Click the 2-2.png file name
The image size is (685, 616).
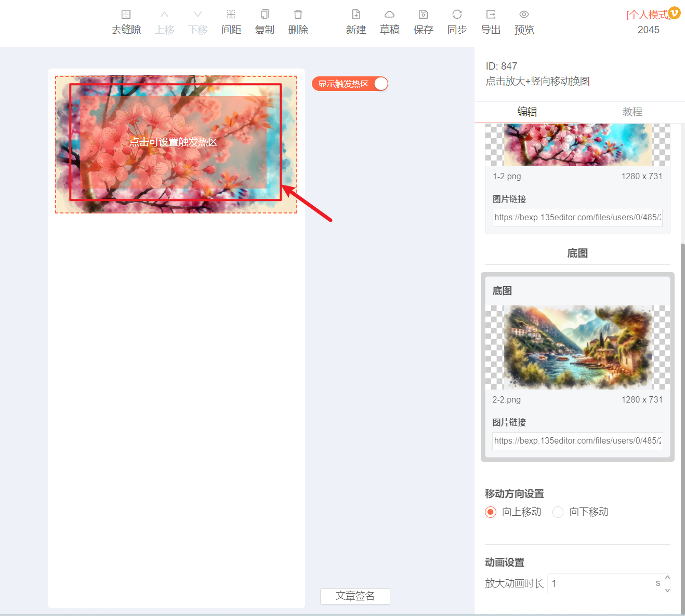click(x=506, y=399)
